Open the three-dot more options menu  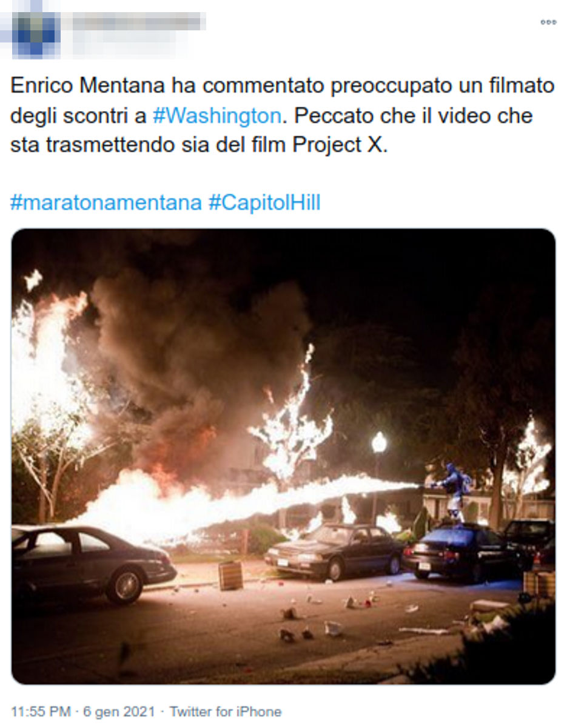[548, 22]
